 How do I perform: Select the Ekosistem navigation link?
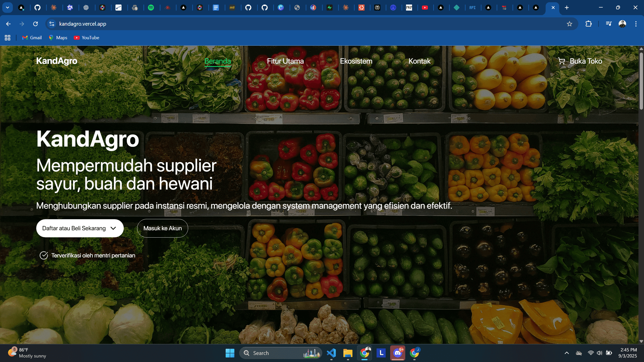click(x=356, y=61)
